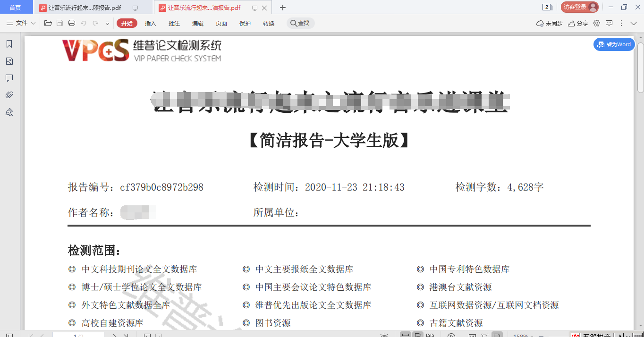Open the window count indicator showing 2

[548, 7]
